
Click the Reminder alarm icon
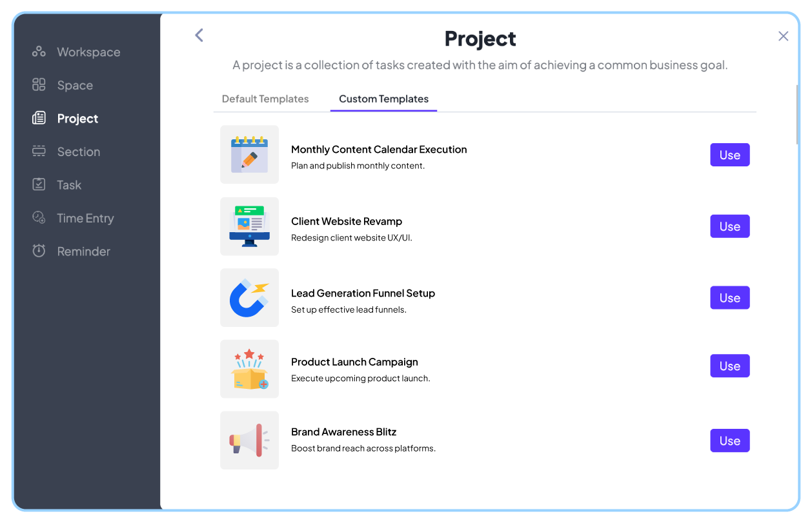coord(39,251)
